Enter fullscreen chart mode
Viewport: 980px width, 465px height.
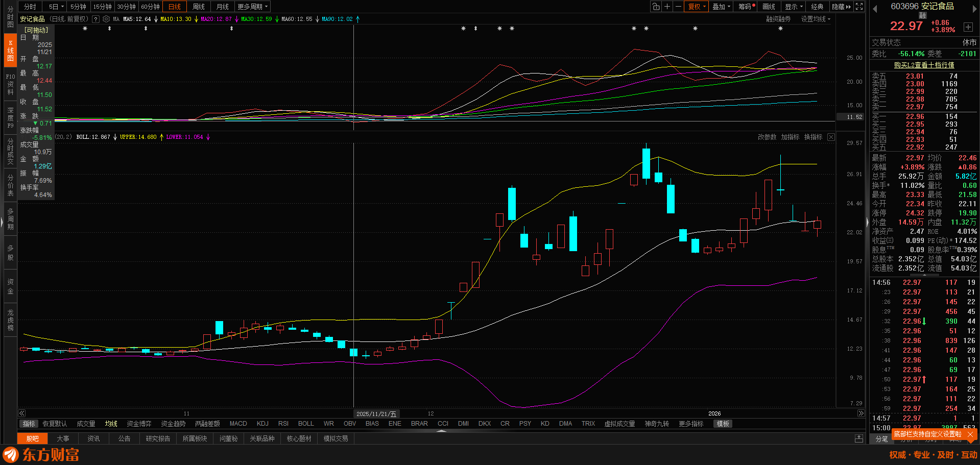(859, 7)
